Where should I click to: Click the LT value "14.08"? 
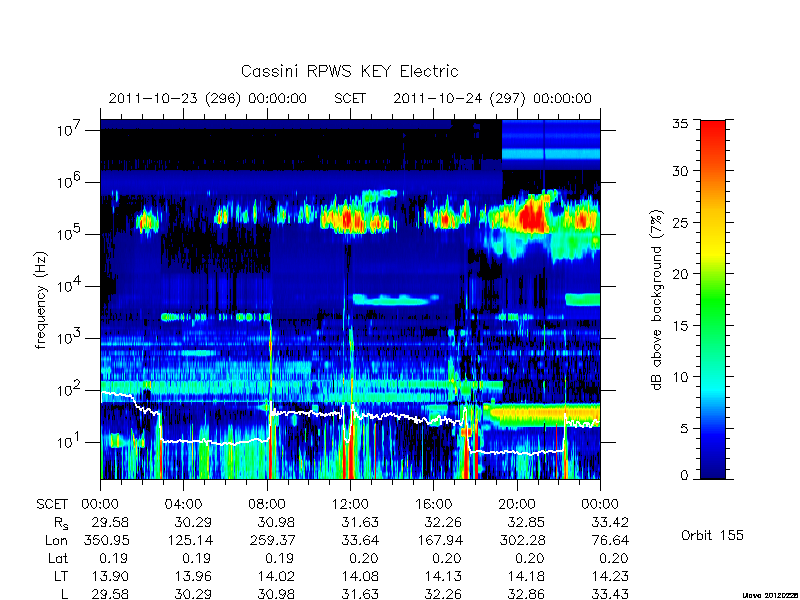360,577
